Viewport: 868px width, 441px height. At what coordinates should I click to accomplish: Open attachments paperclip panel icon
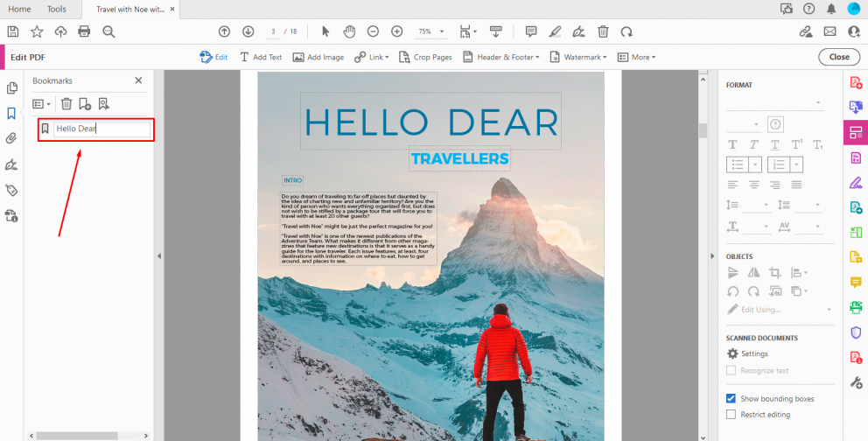pyautogui.click(x=11, y=138)
